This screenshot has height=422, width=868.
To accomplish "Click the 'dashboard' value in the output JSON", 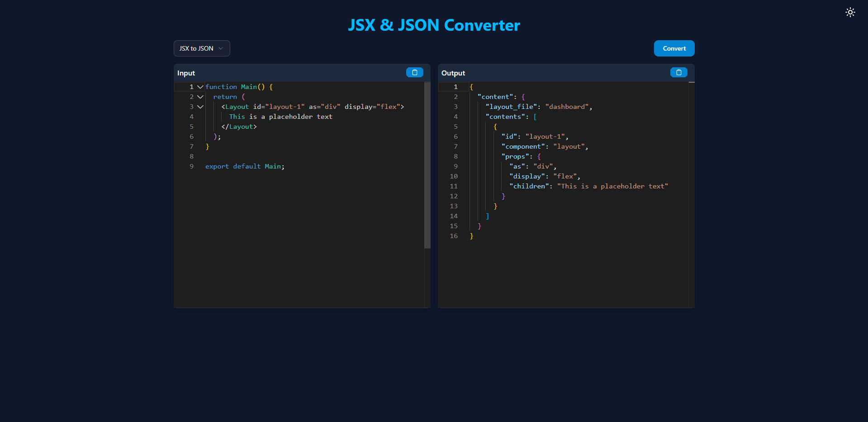I will coord(568,107).
